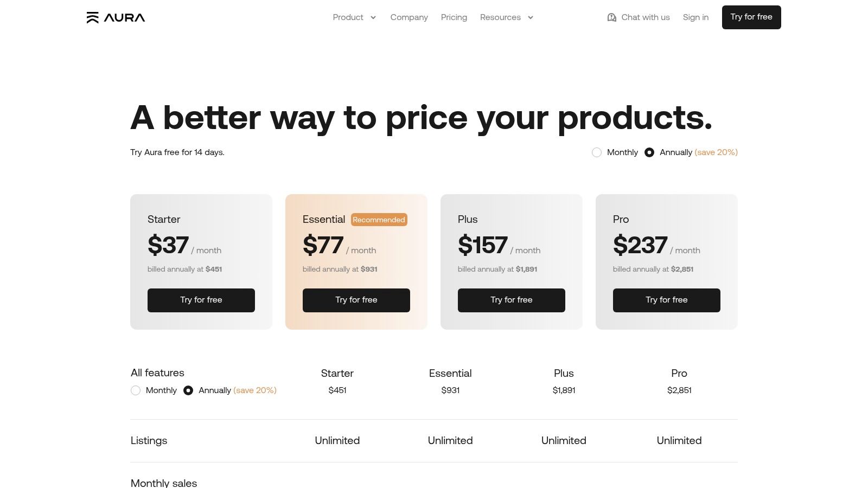Start free trial on Pro plan
The height and width of the screenshot is (488, 868).
pyautogui.click(x=667, y=300)
